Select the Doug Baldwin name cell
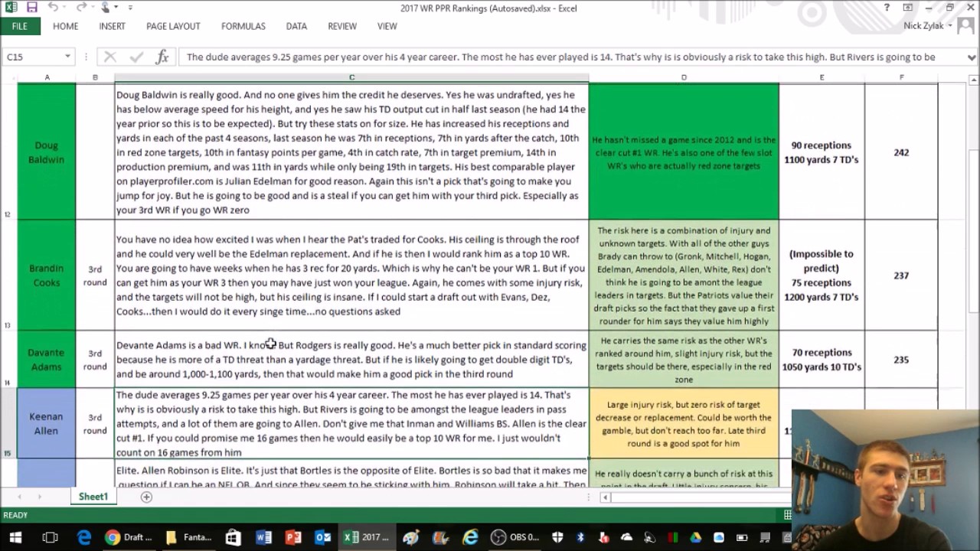The width and height of the screenshot is (980, 551). pyautogui.click(x=47, y=152)
